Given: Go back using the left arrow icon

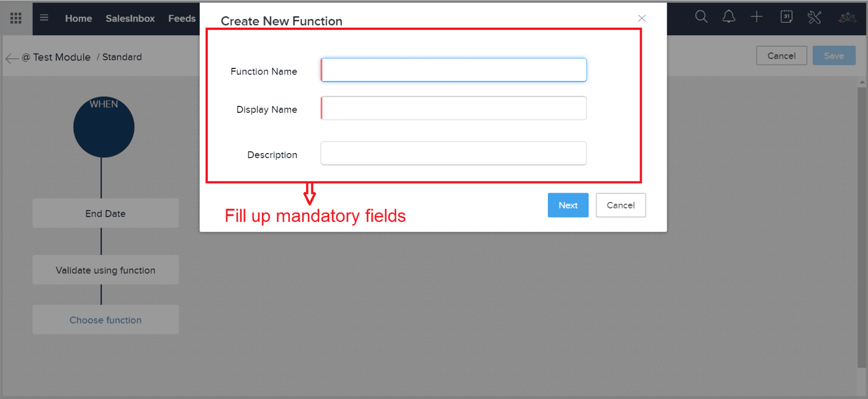Looking at the screenshot, I should pos(12,58).
